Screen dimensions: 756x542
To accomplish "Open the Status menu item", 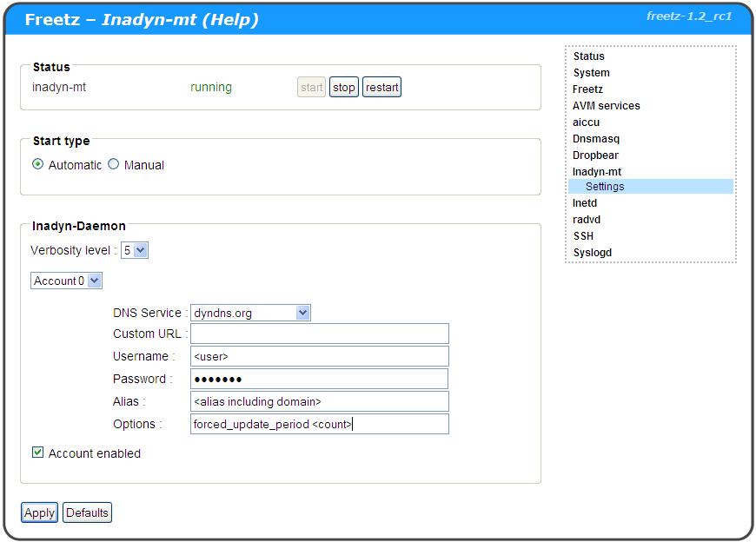I will tap(588, 56).
